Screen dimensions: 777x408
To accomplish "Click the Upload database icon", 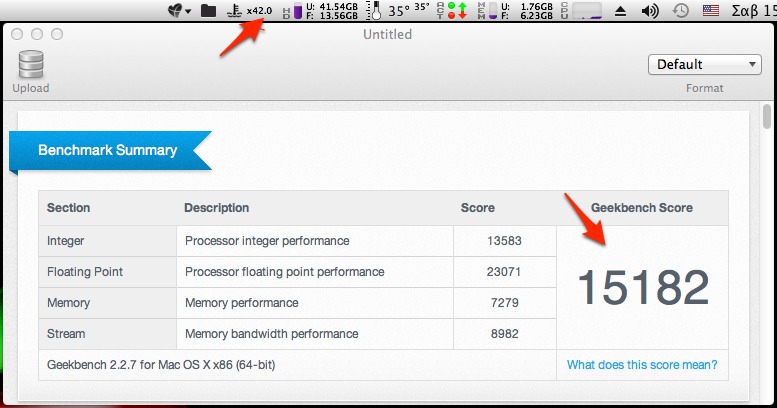I will point(31,64).
